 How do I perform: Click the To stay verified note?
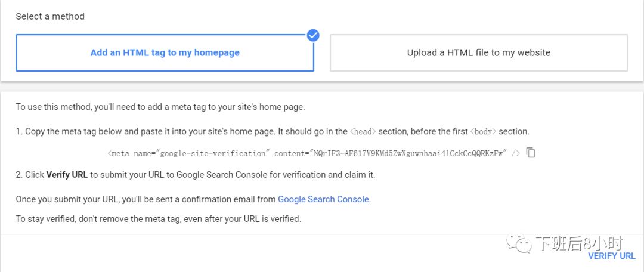tap(158, 218)
